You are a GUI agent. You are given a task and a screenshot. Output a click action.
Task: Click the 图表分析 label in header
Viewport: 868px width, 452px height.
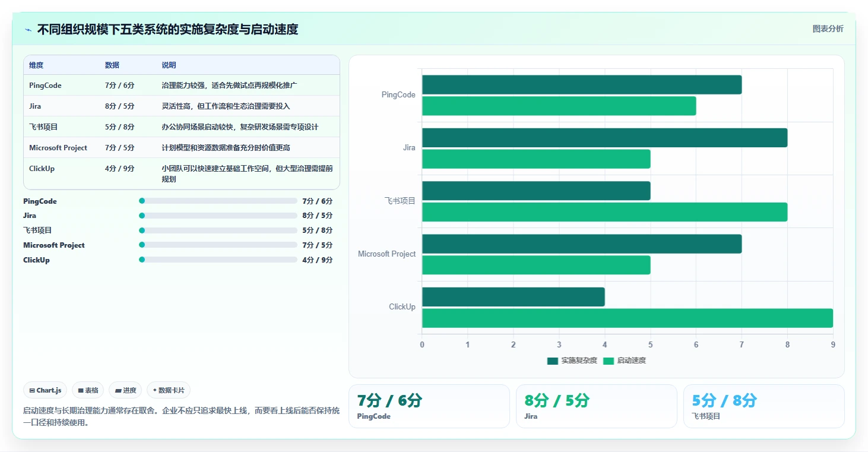click(828, 29)
